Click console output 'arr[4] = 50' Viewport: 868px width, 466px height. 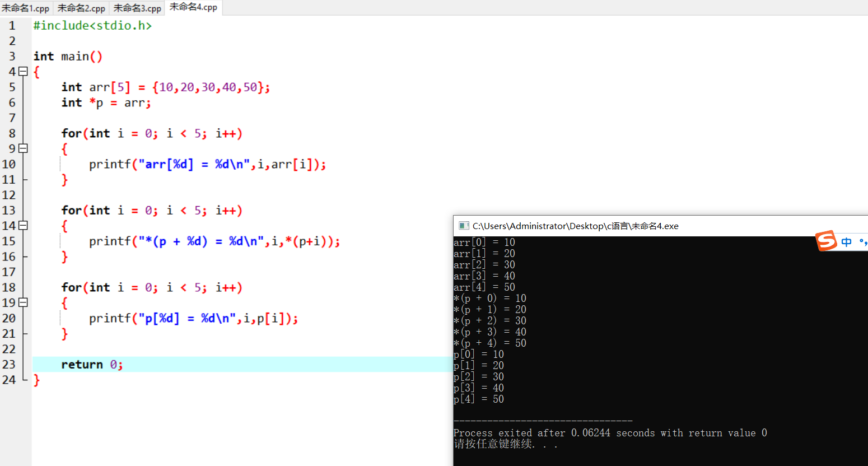484,287
